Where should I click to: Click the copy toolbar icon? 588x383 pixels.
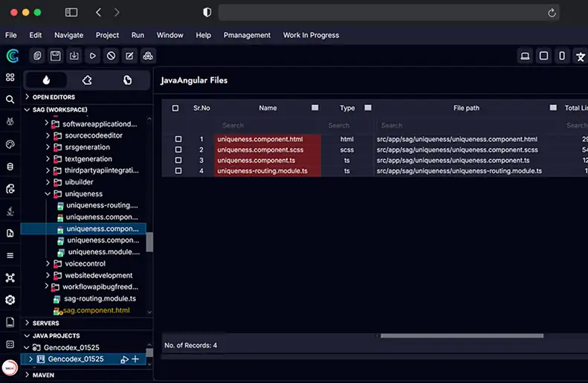(x=37, y=56)
